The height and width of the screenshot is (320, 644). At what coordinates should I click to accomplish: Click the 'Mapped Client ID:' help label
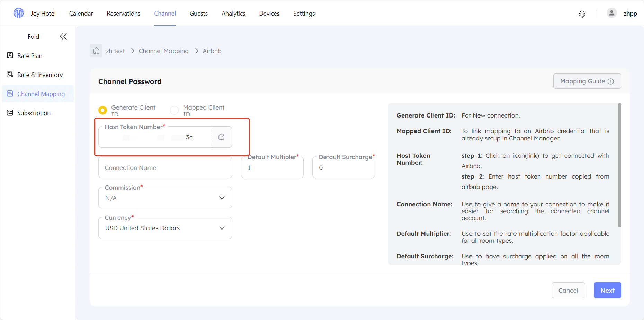pos(424,131)
